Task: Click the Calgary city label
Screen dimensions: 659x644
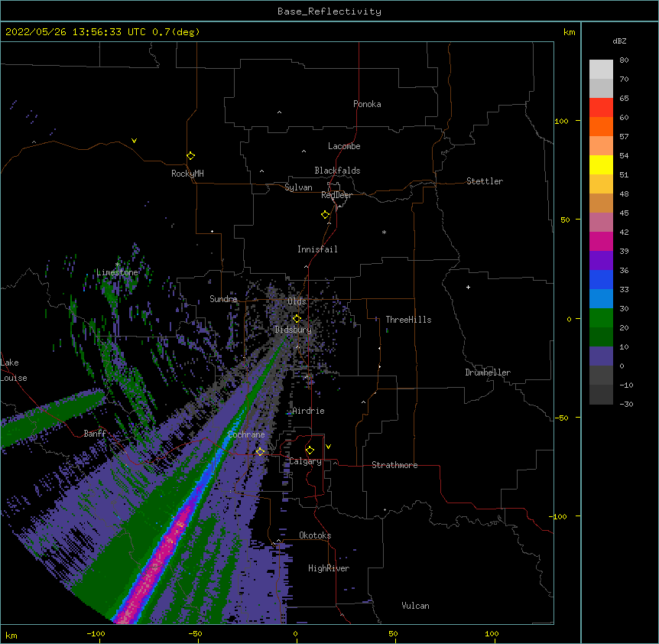Action: [x=305, y=461]
